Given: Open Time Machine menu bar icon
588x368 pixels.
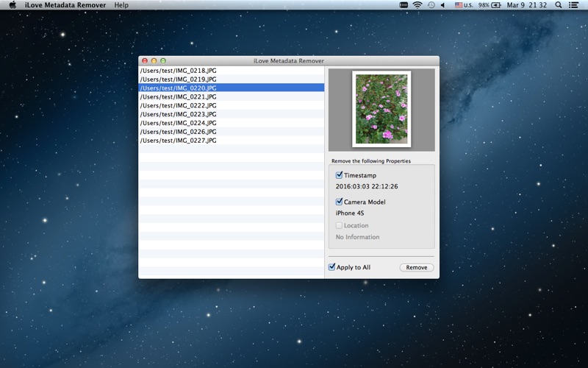Looking at the screenshot, I should 431,5.
